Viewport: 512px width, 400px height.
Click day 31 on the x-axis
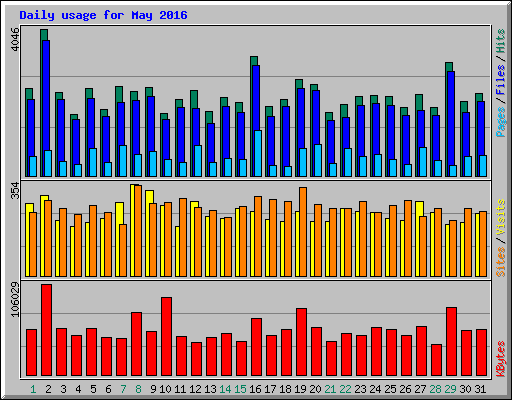pyautogui.click(x=480, y=389)
